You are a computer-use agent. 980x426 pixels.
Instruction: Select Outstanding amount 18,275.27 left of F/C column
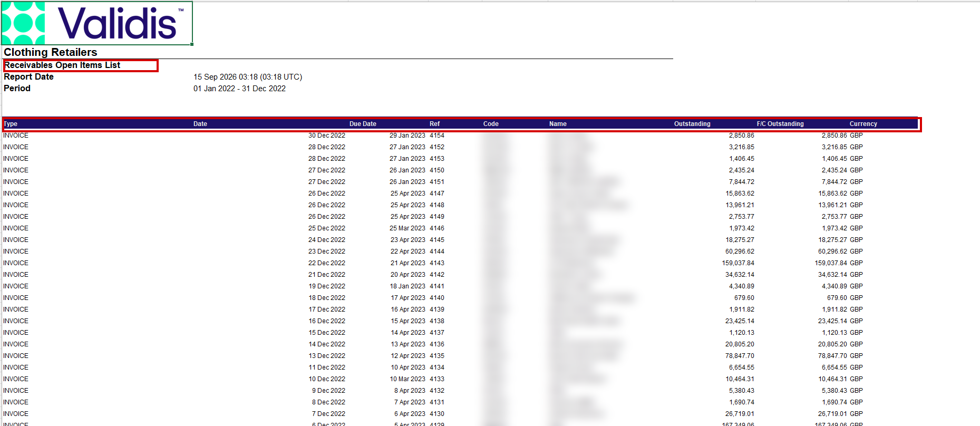[740, 240]
